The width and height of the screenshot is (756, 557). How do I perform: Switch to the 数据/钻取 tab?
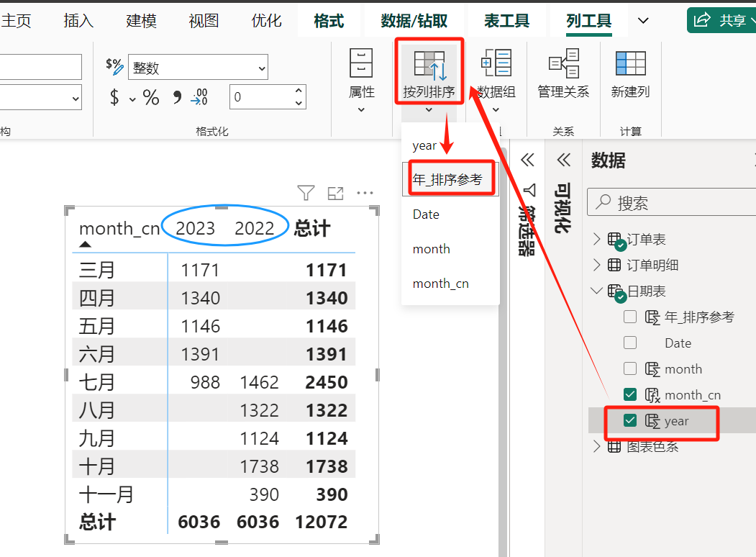click(414, 21)
